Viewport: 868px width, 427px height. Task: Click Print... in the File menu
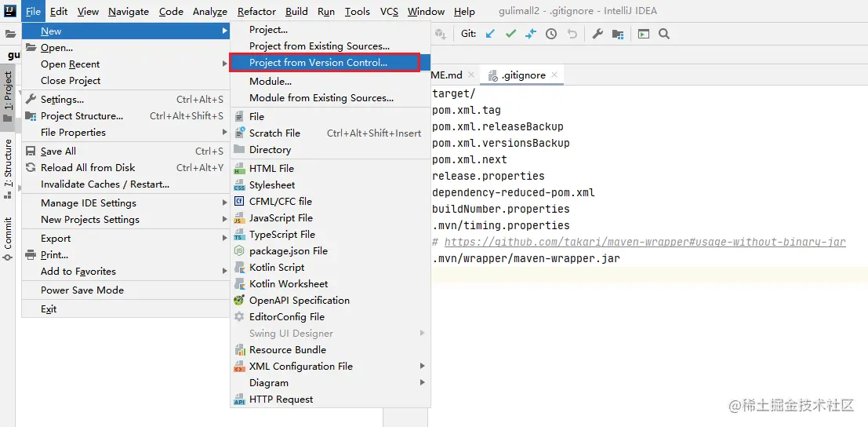pos(125,255)
